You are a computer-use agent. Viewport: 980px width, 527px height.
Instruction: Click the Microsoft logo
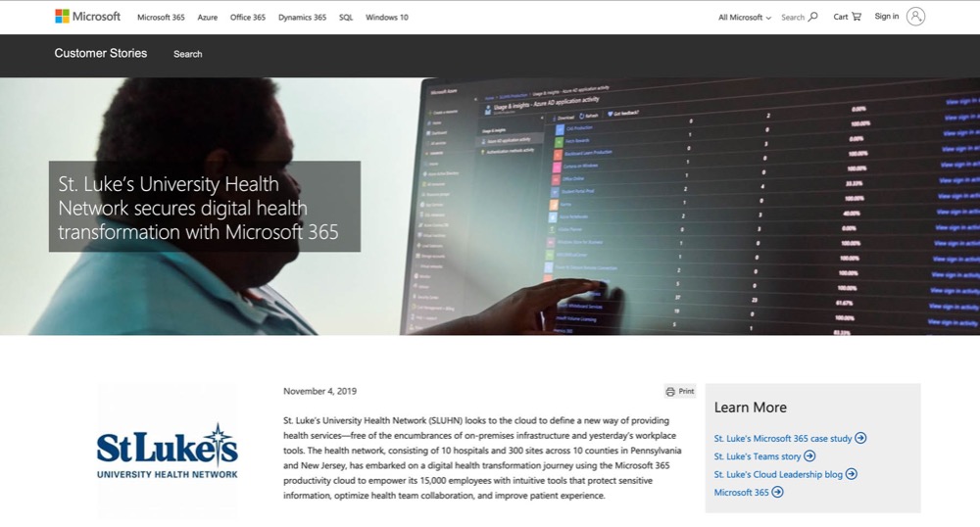[87, 17]
